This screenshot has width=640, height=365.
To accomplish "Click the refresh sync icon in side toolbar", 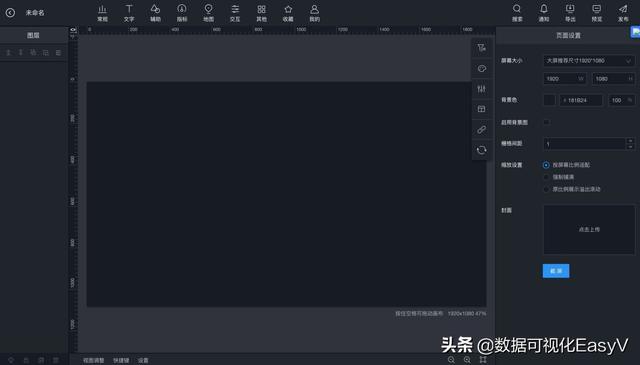I will pos(482,150).
